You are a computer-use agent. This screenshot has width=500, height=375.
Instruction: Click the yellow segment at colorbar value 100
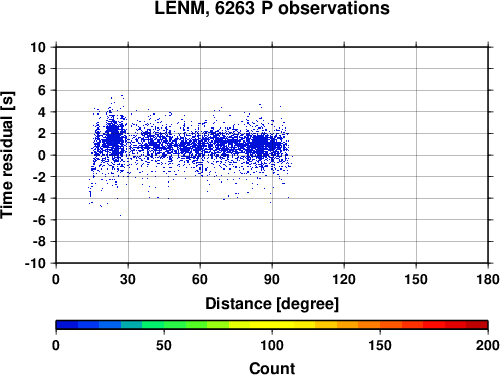272,325
